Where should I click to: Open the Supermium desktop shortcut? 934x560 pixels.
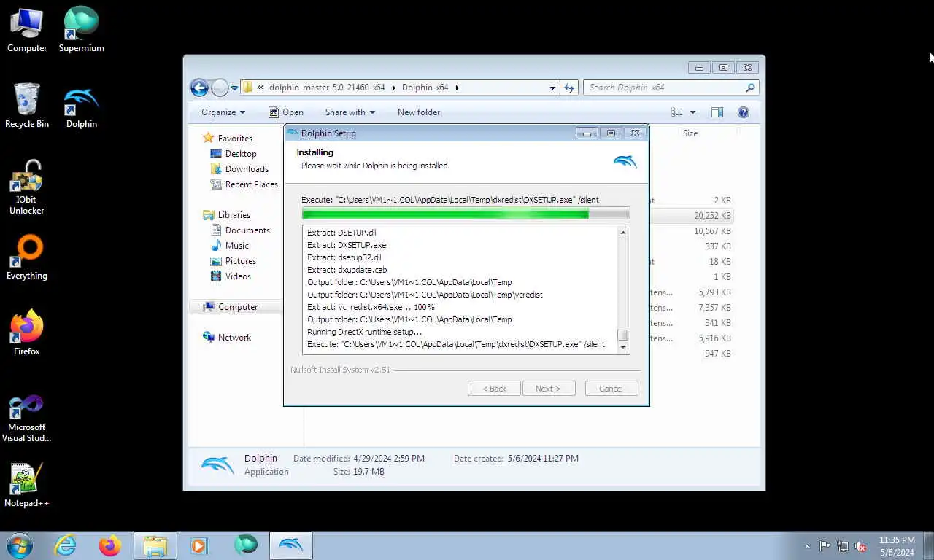click(81, 31)
